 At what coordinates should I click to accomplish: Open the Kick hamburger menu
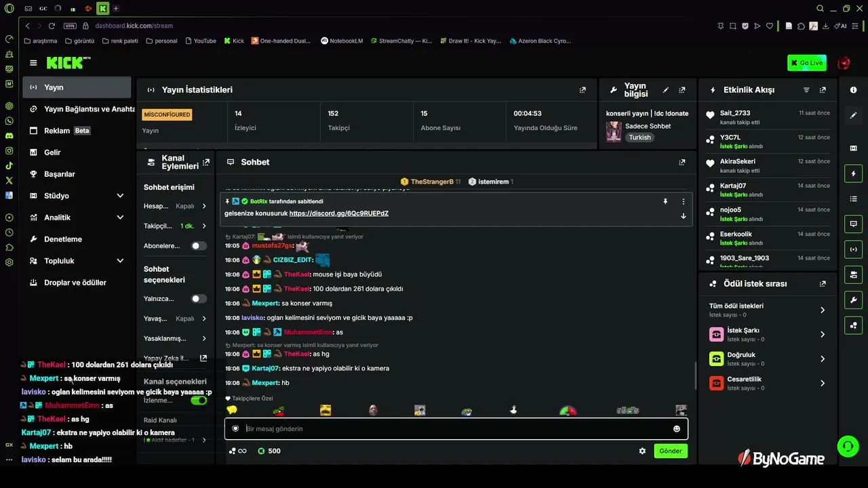click(33, 63)
